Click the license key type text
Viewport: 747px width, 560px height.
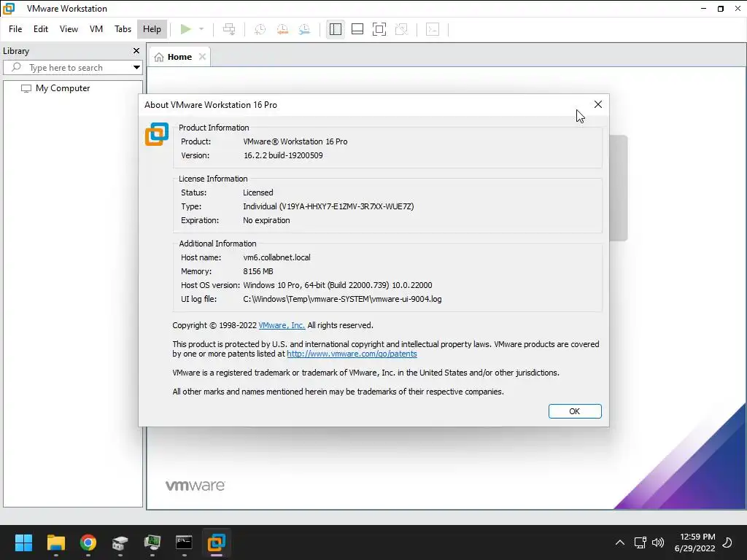pyautogui.click(x=328, y=206)
